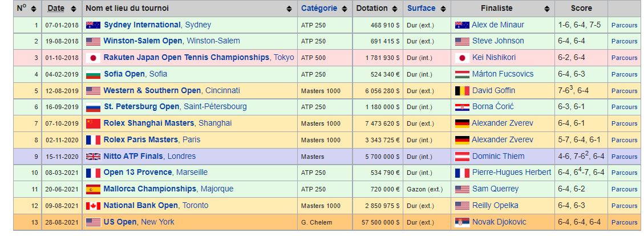Sort the table by Date column arrows

[x=73, y=9]
